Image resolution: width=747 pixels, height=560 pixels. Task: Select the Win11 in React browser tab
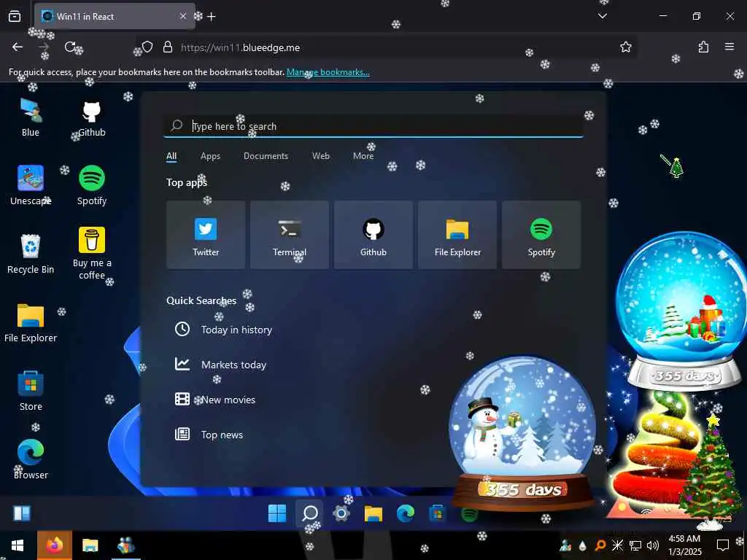coord(115,16)
